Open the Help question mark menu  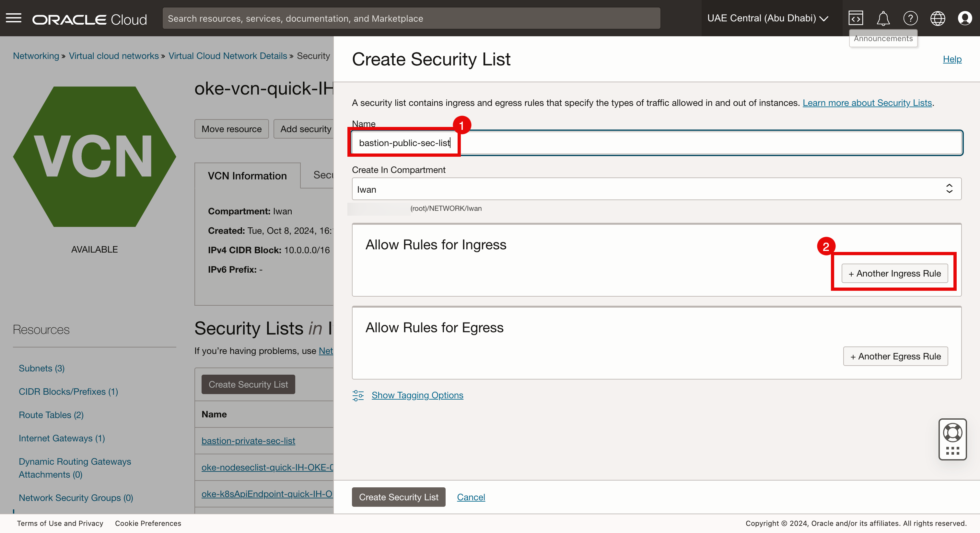[910, 18]
